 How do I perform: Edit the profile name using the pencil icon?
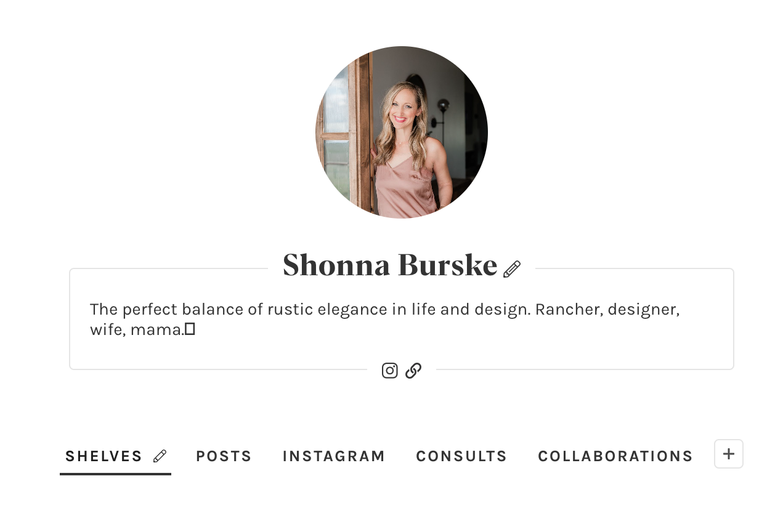[x=512, y=269]
